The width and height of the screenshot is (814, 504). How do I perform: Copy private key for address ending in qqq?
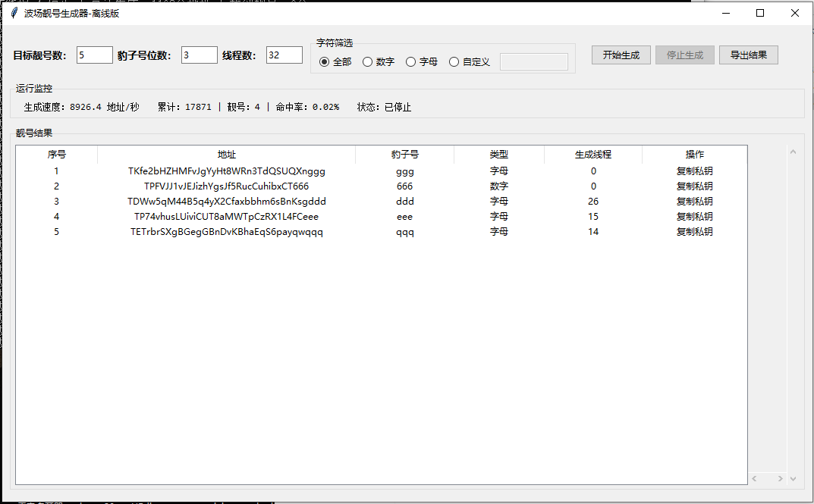coord(694,231)
